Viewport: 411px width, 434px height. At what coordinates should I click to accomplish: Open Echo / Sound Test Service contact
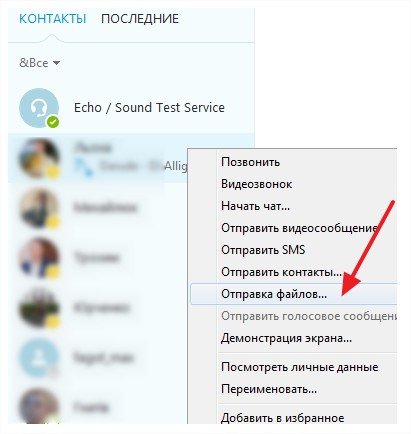click(x=131, y=108)
